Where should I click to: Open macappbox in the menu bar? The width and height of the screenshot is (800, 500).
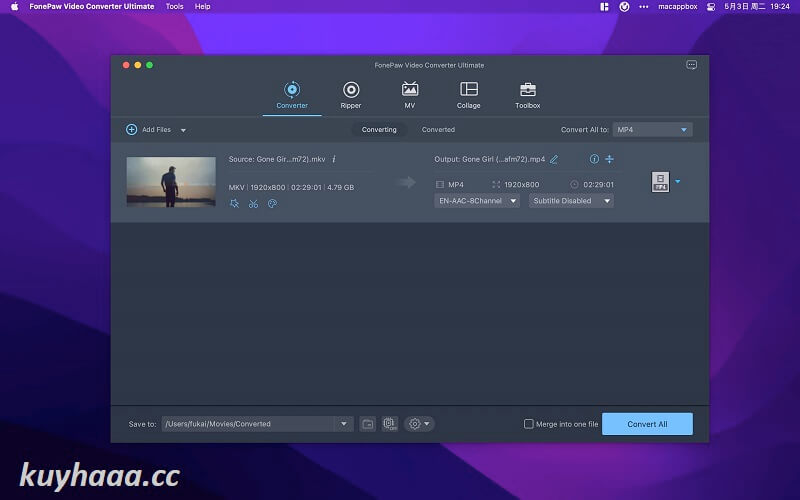[x=678, y=7]
